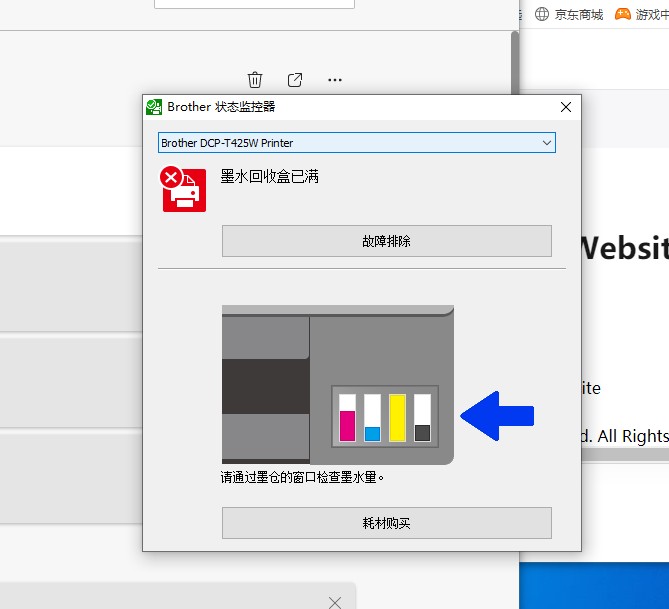Close the Brother status monitor dialog
The width and height of the screenshot is (669, 609).
point(566,107)
